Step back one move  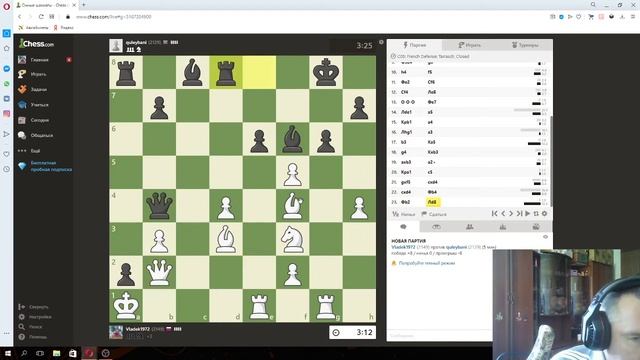point(503,213)
